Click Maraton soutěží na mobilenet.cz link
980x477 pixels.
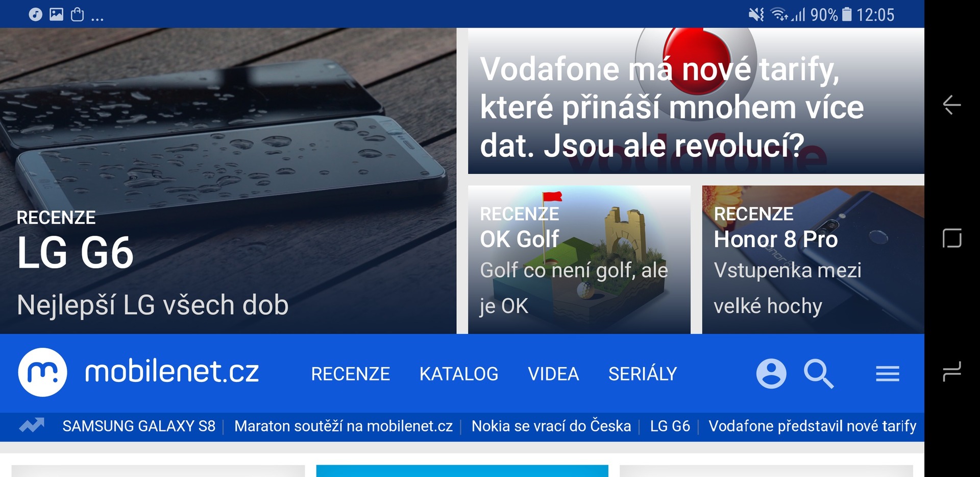click(x=343, y=426)
